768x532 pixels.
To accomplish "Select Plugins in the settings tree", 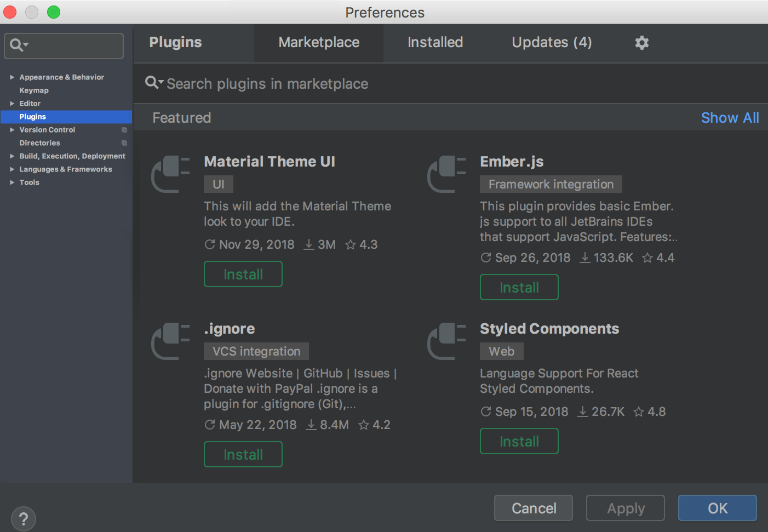I will click(x=66, y=117).
